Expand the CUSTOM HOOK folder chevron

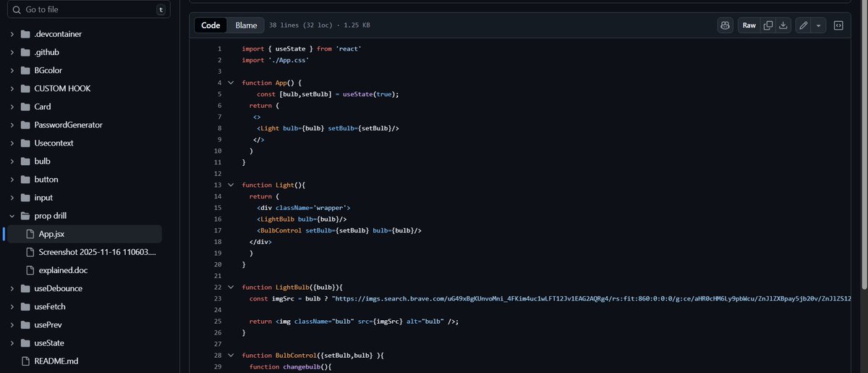[12, 88]
